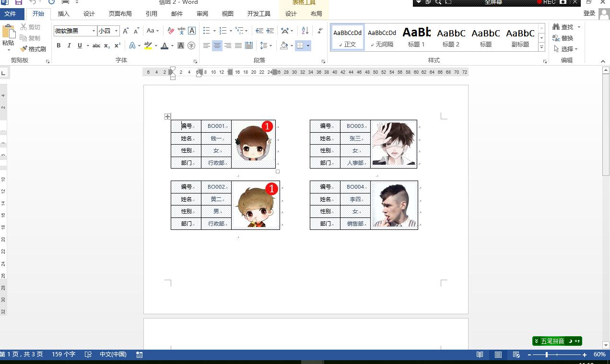
Task: Apply character border icon
Action: click(192, 31)
